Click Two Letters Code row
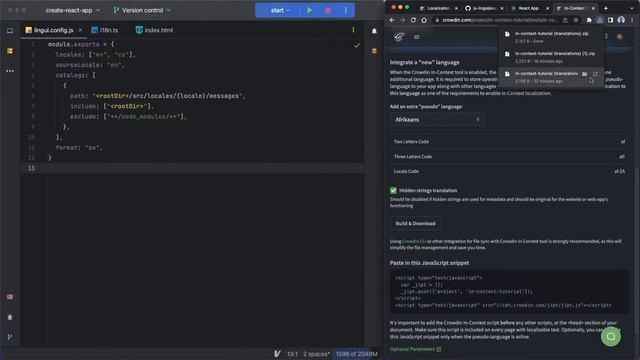 (x=509, y=142)
